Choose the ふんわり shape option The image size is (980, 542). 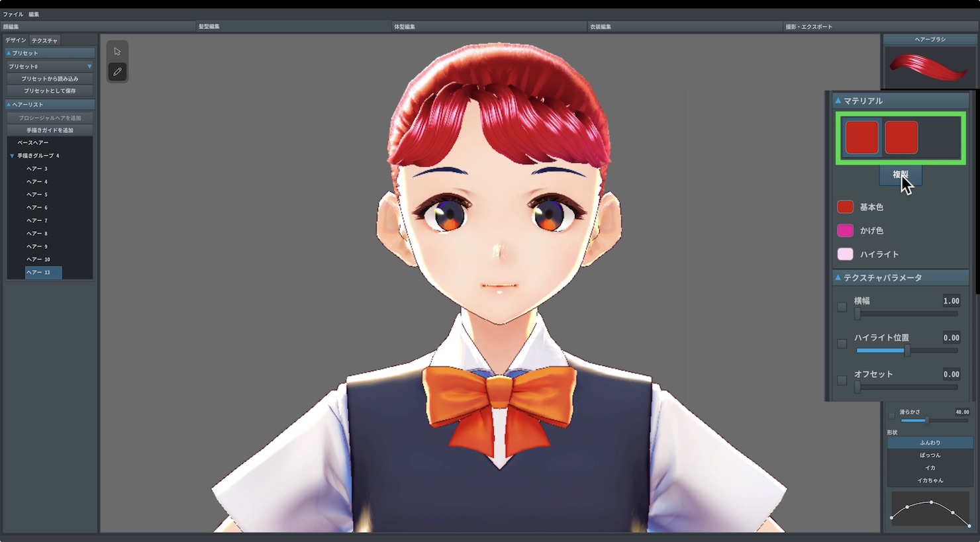930,443
